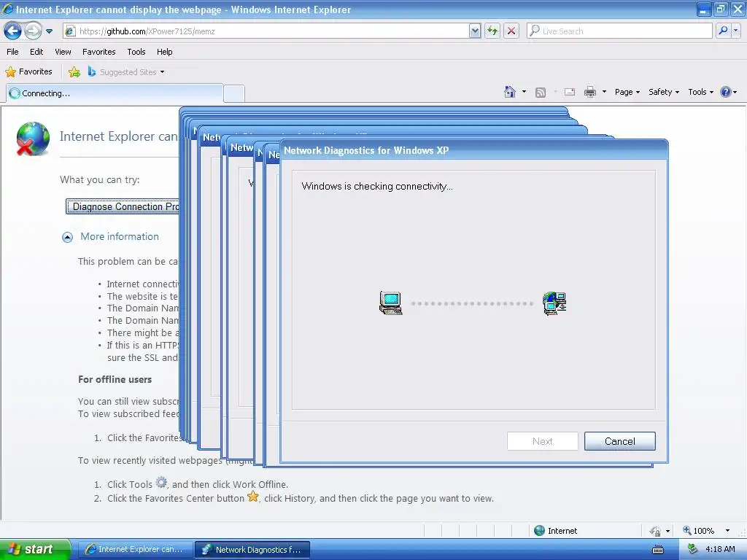
Task: Click the RSS feeds icon
Action: tap(541, 92)
